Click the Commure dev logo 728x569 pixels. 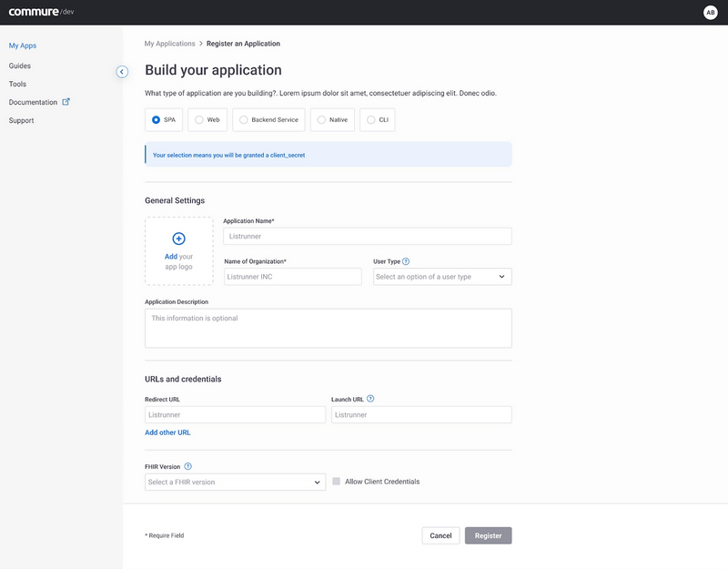coord(41,12)
